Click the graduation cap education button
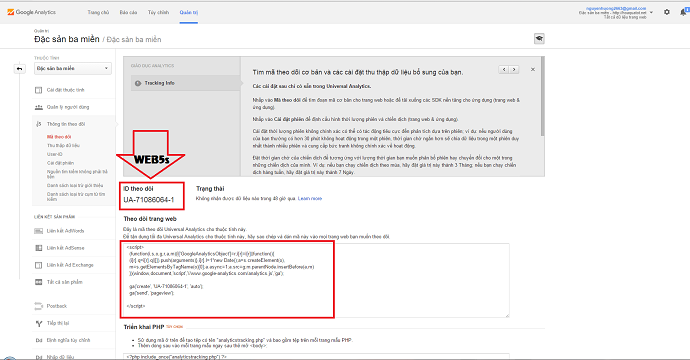690x360 pixels. click(x=539, y=38)
